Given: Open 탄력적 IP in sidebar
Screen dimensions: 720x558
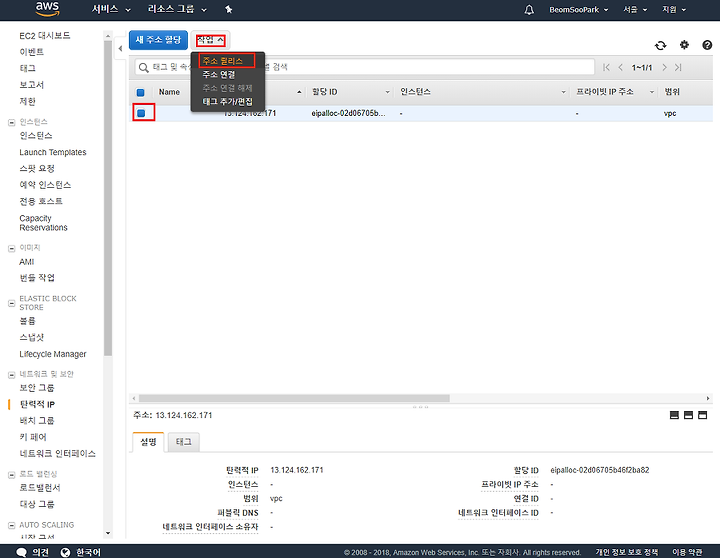Looking at the screenshot, I should tap(37, 405).
